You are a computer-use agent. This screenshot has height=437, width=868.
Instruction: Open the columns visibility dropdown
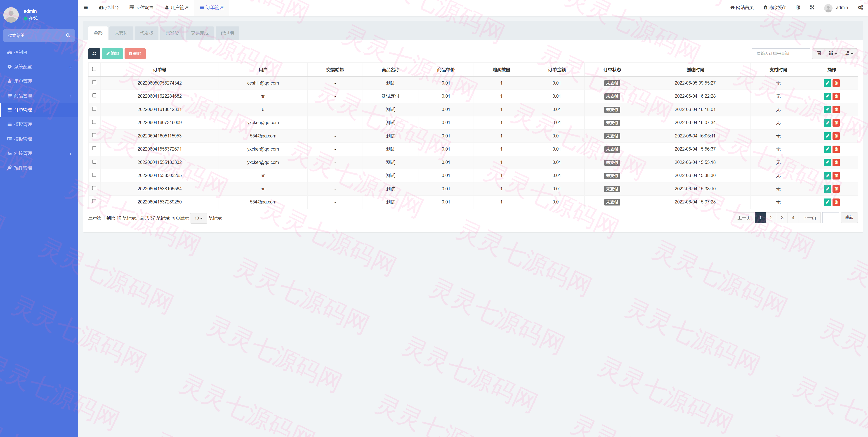click(x=833, y=54)
